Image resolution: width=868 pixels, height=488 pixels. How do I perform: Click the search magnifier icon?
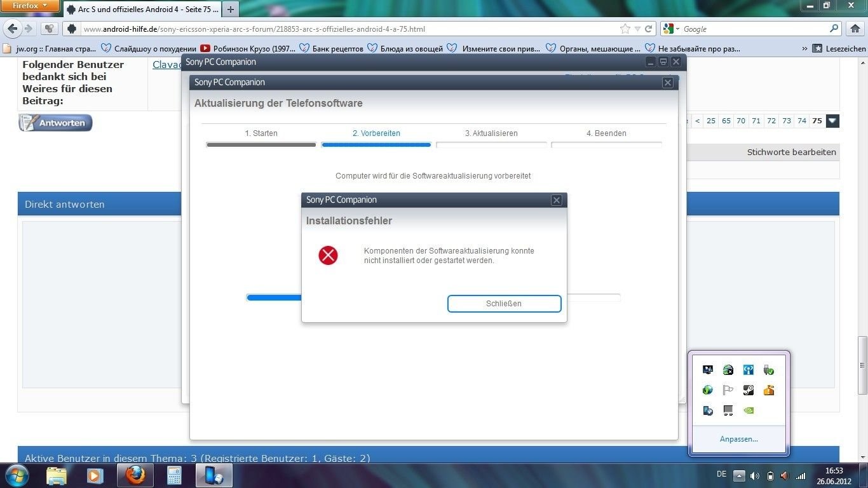(835, 29)
